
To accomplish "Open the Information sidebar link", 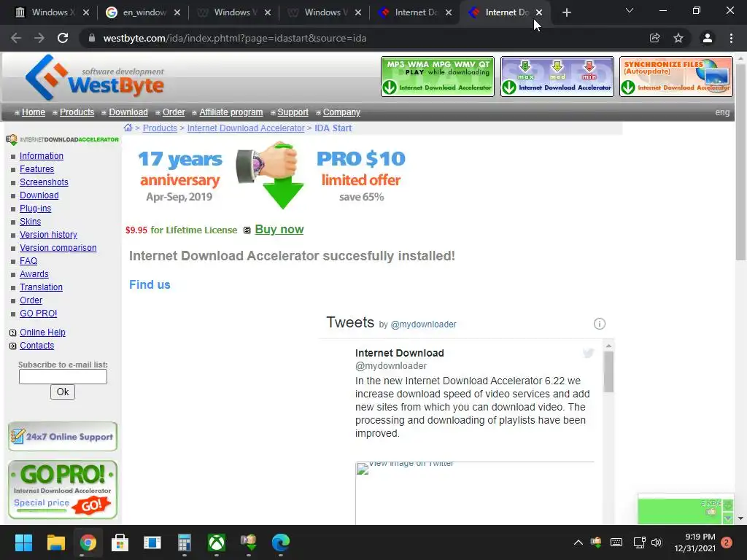I will (42, 156).
